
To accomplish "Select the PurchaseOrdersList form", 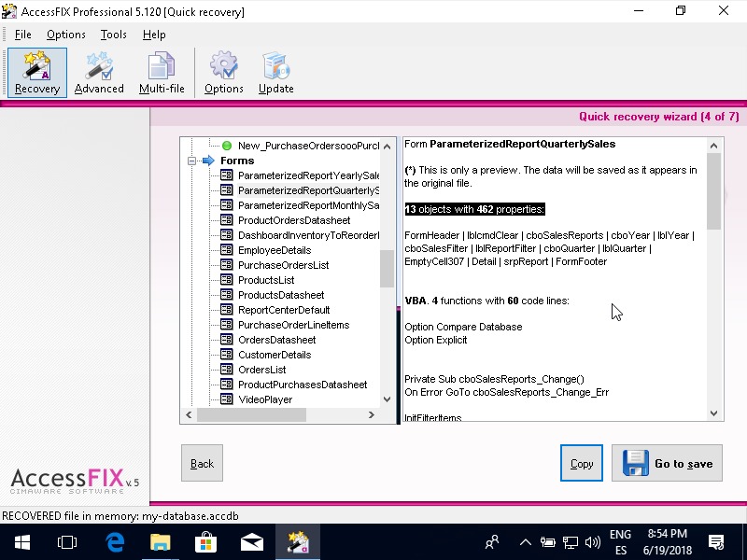I will (283, 265).
